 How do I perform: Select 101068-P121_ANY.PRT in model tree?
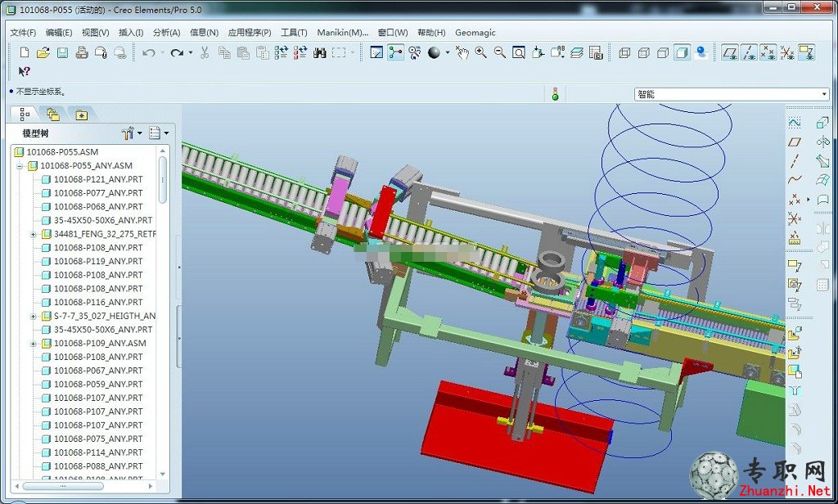[98, 179]
